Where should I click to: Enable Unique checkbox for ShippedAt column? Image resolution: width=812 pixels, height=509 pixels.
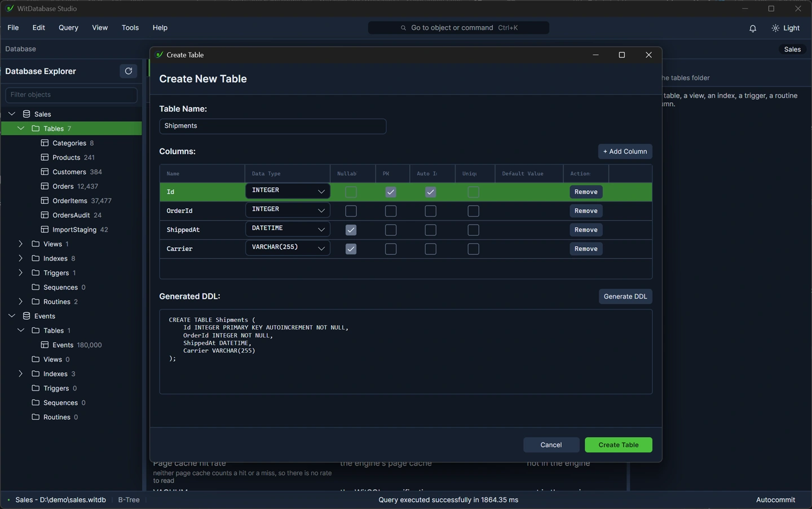(473, 230)
